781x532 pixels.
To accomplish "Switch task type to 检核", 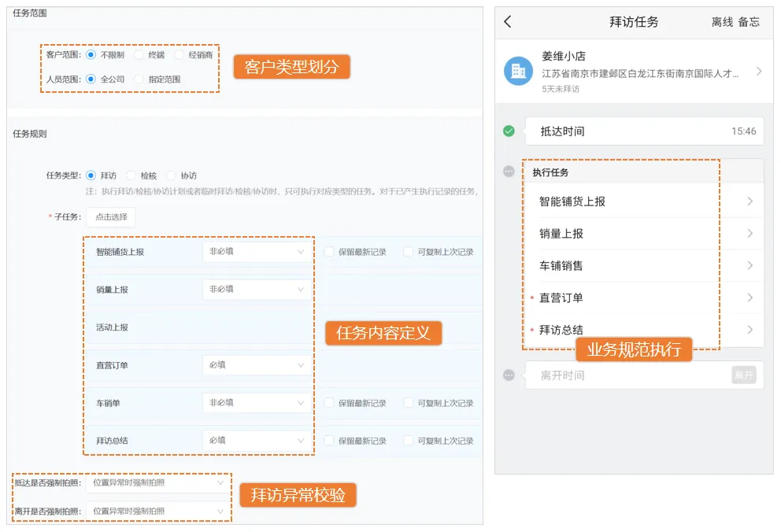I will pyautogui.click(x=130, y=175).
